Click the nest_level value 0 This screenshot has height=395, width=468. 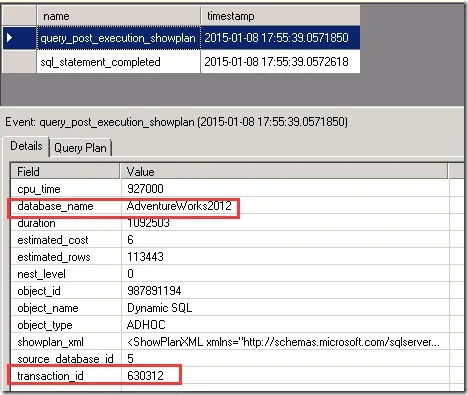tap(130, 274)
